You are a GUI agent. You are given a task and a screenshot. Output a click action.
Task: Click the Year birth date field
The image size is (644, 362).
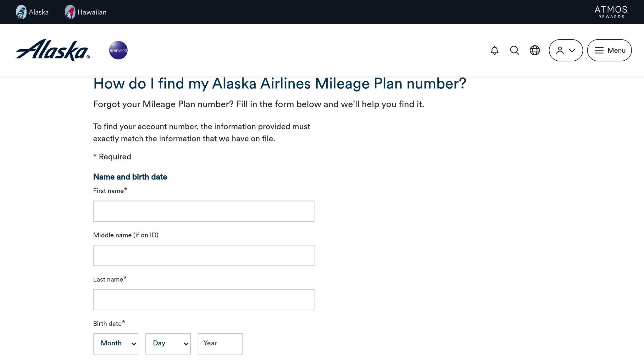coord(220,343)
